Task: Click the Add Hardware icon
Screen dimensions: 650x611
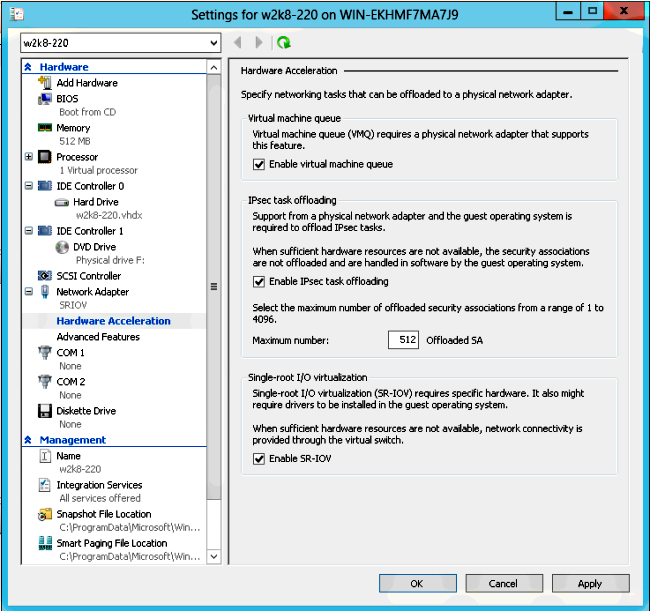Action: click(45, 82)
